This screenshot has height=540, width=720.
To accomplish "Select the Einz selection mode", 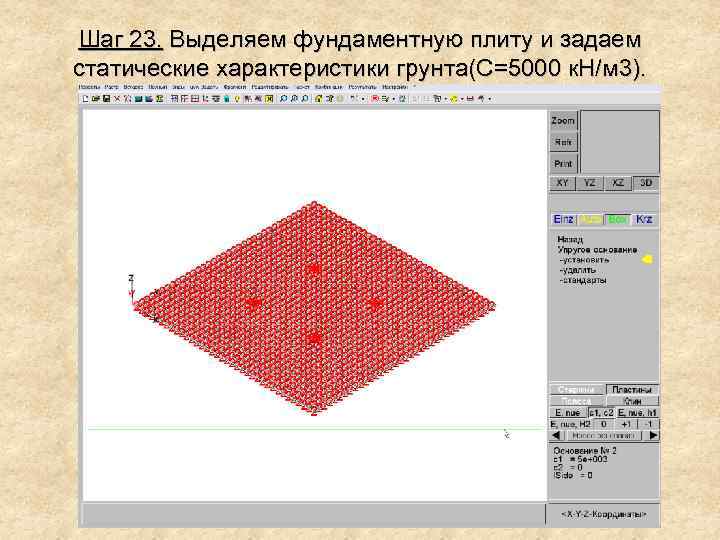I will (x=563, y=219).
